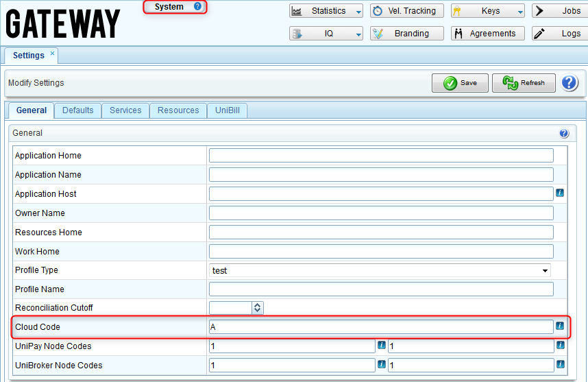Click the Agreements handshake icon
Viewport: 588px width, 382px height.
[458, 34]
